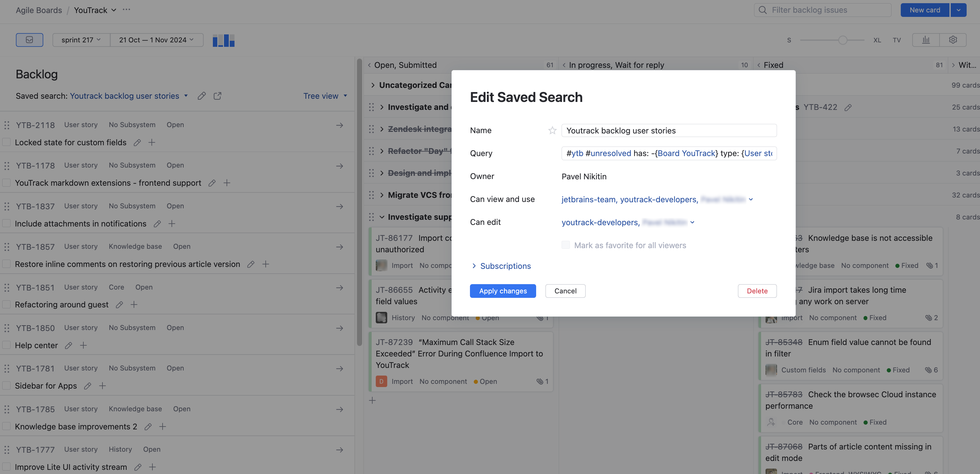The height and width of the screenshot is (474, 980).
Task: Open the Tree view dropdown
Action: coord(325,96)
